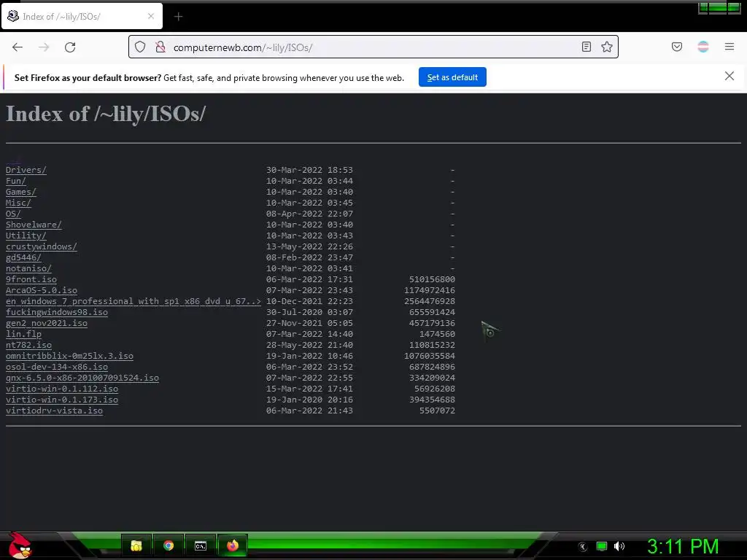Screen dimensions: 747x560
Task: Download virtio-win-0.1.173.iso
Action: coord(62,400)
